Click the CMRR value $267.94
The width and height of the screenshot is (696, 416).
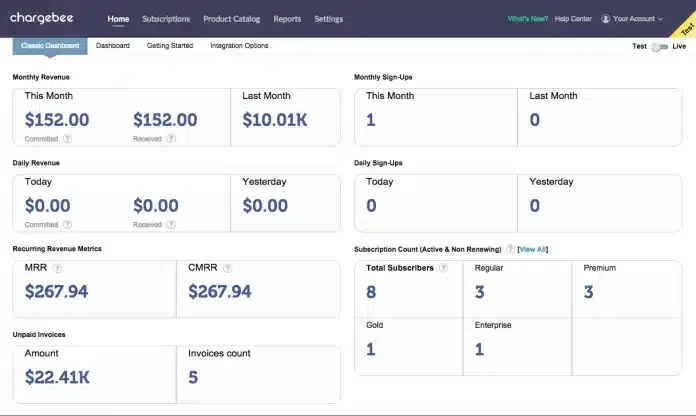220,291
